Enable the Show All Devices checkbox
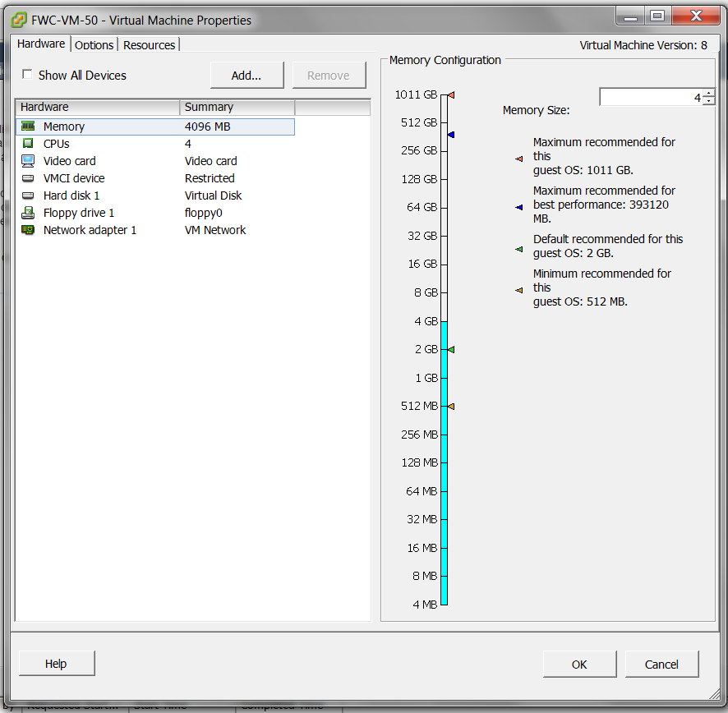 [27, 74]
